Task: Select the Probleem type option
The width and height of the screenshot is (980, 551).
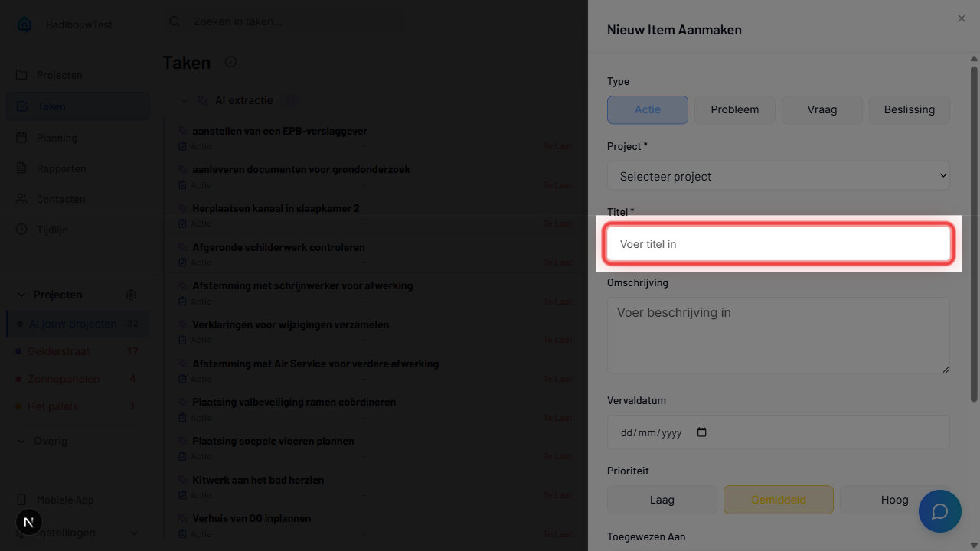Action: (x=734, y=109)
